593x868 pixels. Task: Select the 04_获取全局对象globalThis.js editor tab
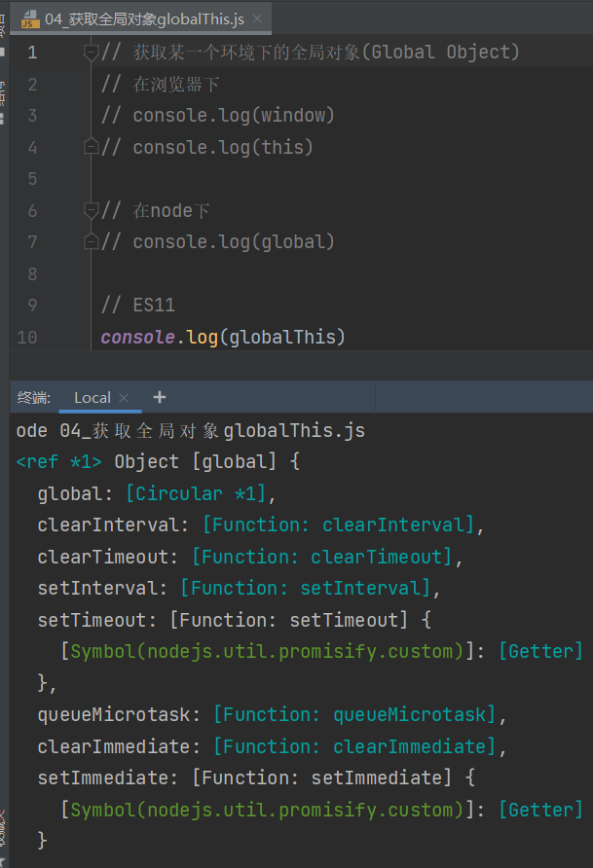coord(141,19)
